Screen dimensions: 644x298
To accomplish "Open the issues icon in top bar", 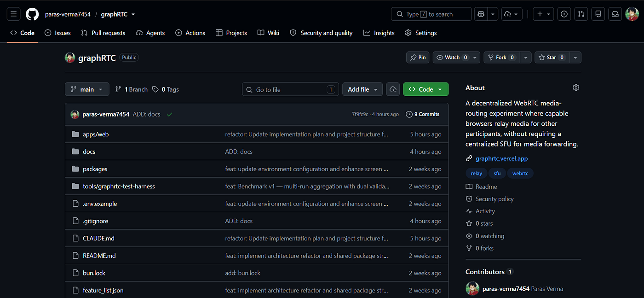I will (564, 14).
